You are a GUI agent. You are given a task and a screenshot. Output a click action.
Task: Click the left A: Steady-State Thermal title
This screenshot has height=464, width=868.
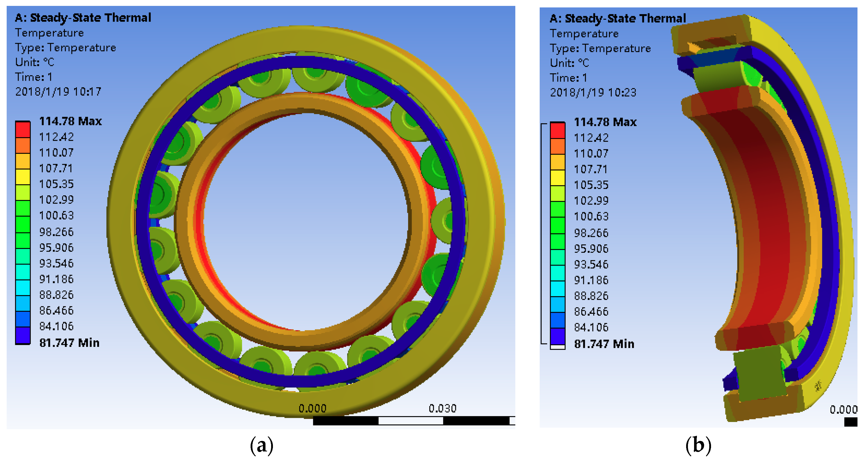(x=83, y=18)
